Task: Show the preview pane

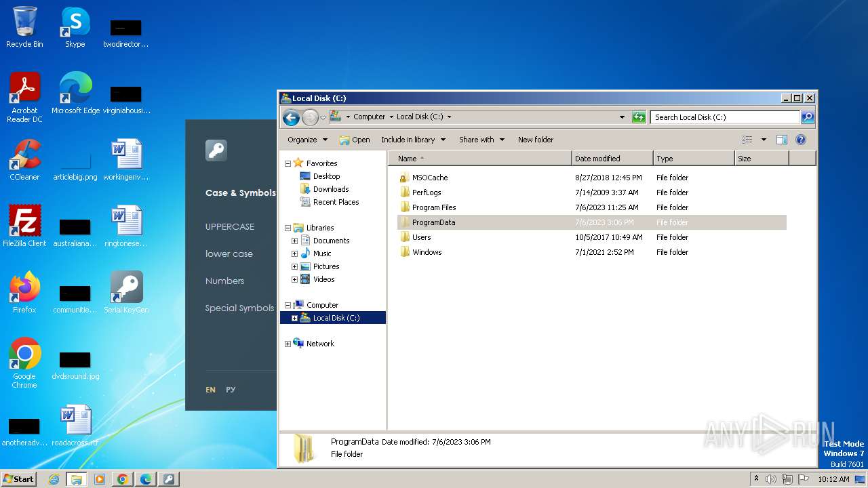Action: pyautogui.click(x=781, y=140)
